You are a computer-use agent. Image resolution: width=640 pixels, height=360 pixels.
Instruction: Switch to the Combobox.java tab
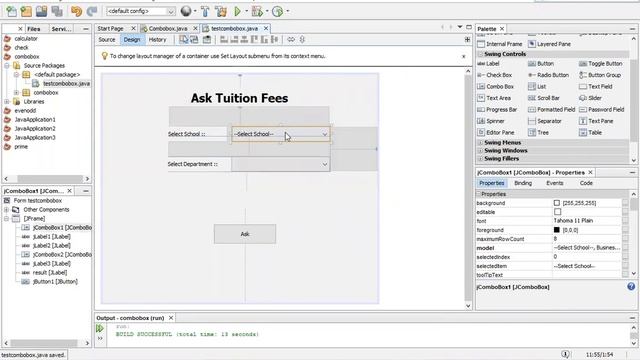168,29
